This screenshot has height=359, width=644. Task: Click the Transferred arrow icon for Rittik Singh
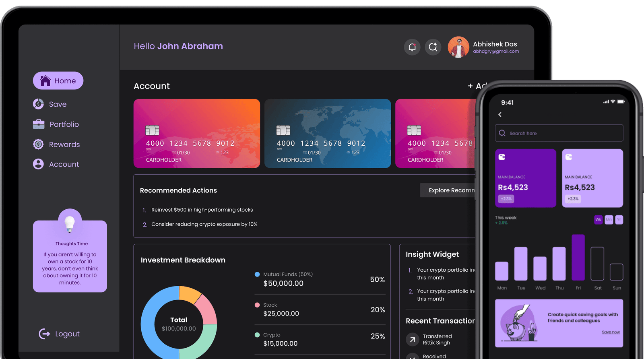click(412, 340)
